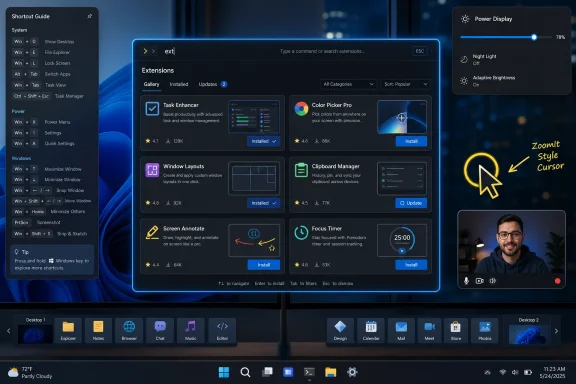Launch the code Editor from the dock
This screenshot has height=384, width=576.
[x=222, y=330]
